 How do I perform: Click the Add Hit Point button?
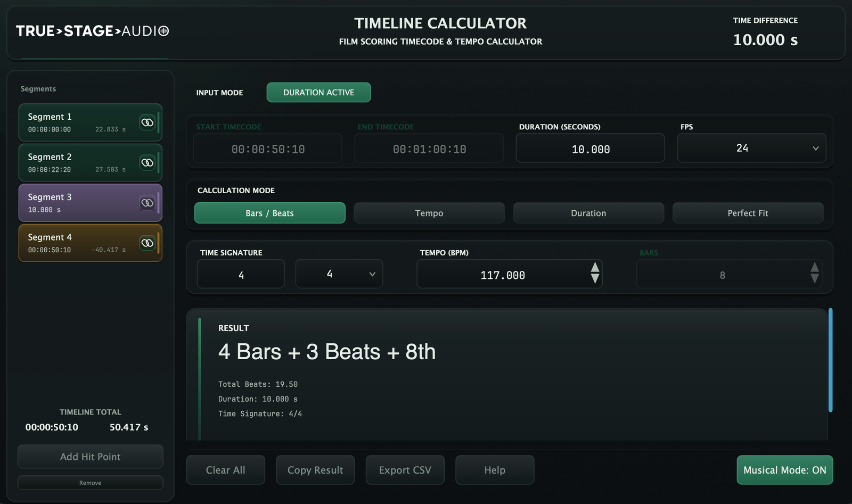point(90,457)
